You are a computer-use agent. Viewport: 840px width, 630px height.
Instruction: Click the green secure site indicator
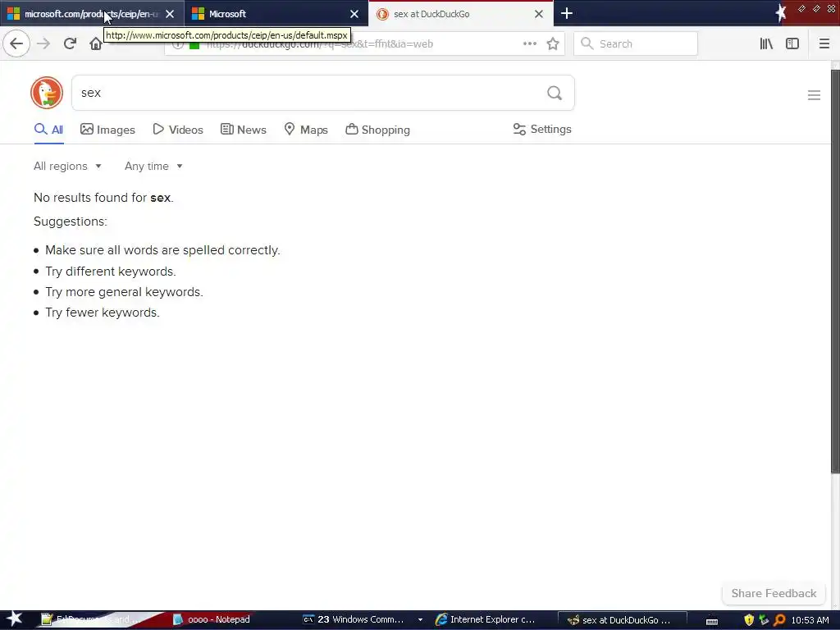tap(194, 44)
